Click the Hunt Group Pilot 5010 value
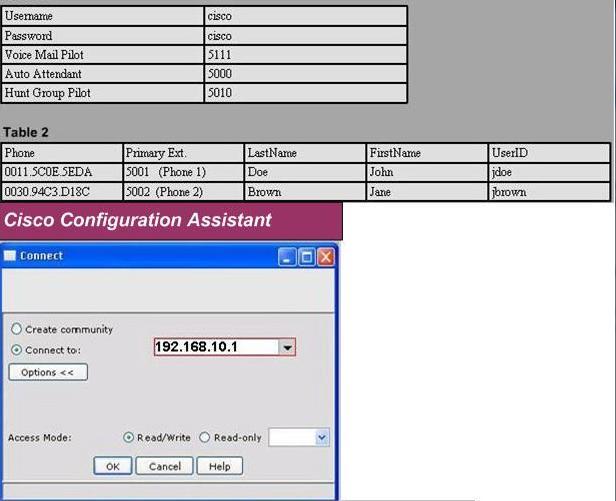 coord(306,93)
